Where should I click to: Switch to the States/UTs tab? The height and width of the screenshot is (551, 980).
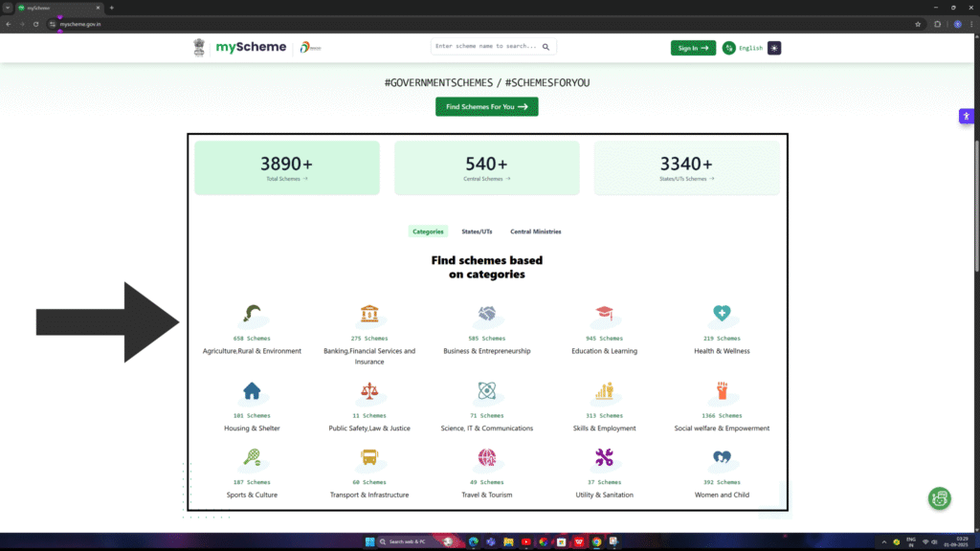point(478,231)
